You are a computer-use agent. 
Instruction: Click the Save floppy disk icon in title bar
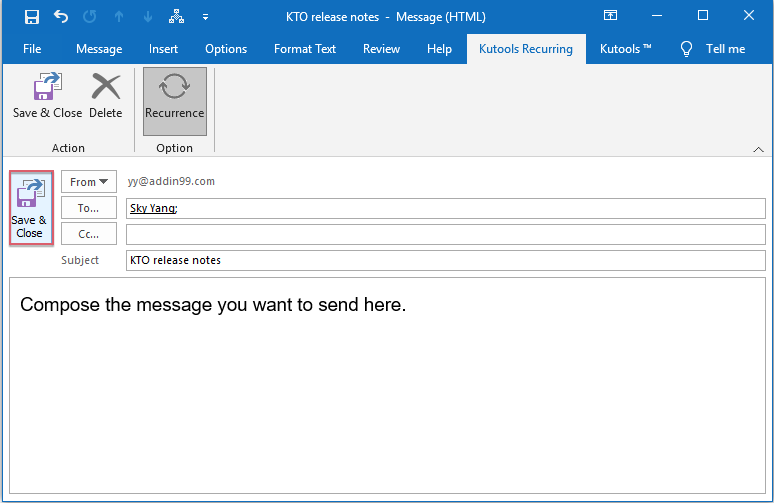point(32,17)
